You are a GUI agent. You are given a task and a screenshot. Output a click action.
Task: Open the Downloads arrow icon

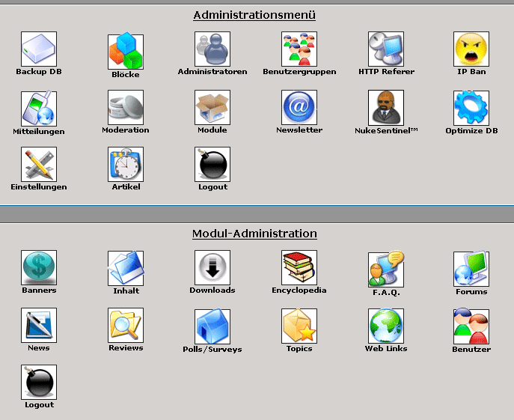pos(212,267)
